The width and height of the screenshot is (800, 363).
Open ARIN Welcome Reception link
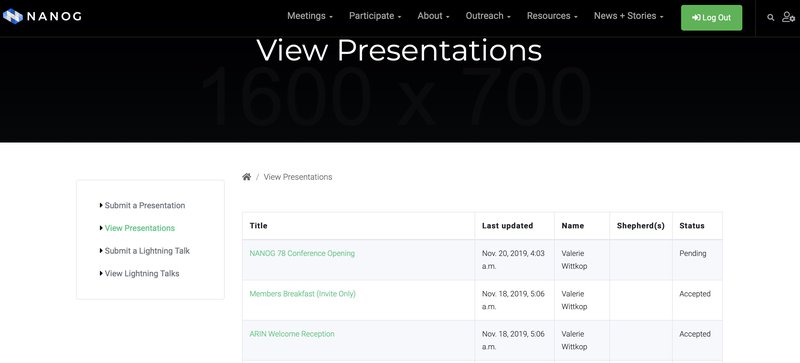[292, 334]
